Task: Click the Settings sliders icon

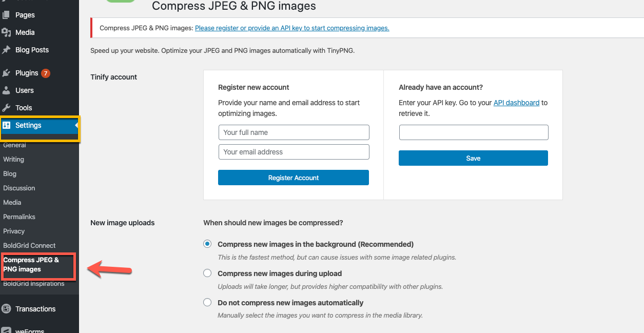Action: [7, 125]
